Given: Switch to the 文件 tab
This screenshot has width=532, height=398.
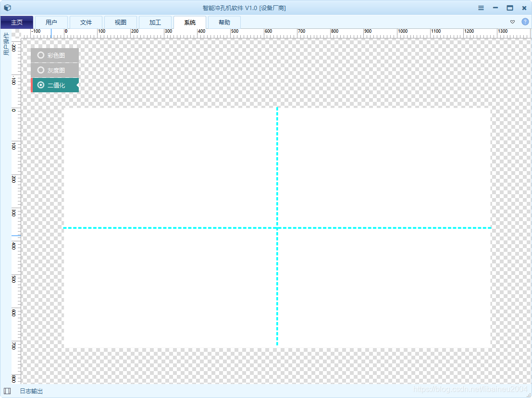Looking at the screenshot, I should [86, 23].
